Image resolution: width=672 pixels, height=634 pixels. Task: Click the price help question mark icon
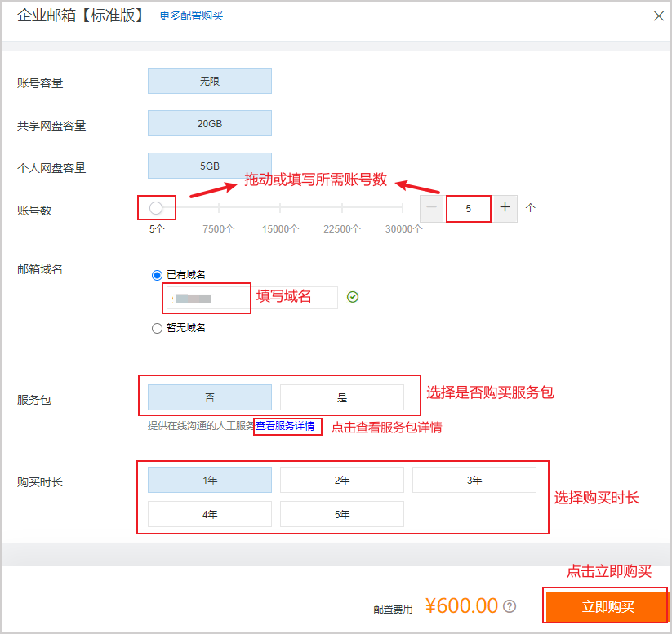(x=510, y=606)
